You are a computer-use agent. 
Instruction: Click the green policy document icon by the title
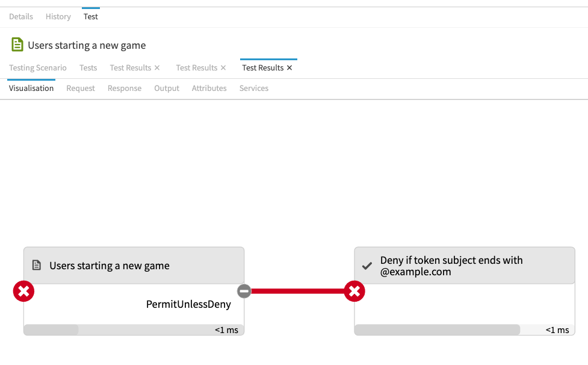pos(17,45)
